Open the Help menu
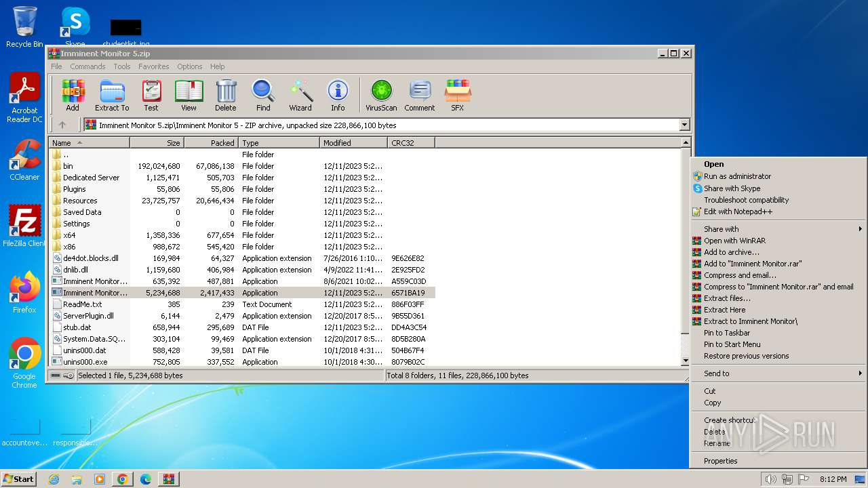Screen dimensions: 868x488 pos(217,66)
